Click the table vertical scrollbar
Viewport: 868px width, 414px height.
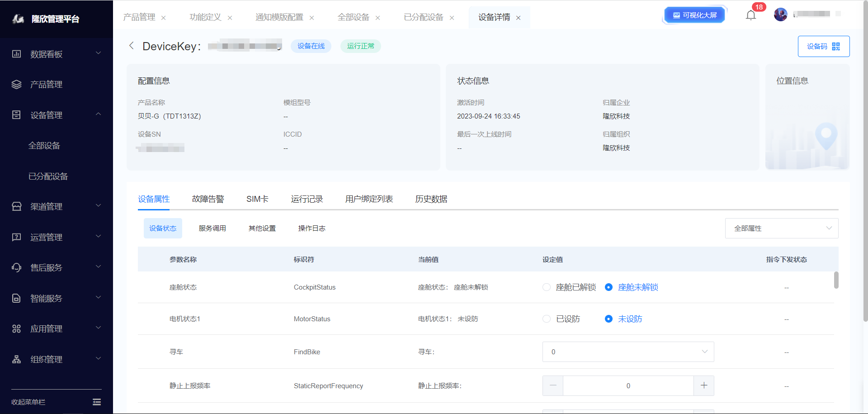pos(836,280)
